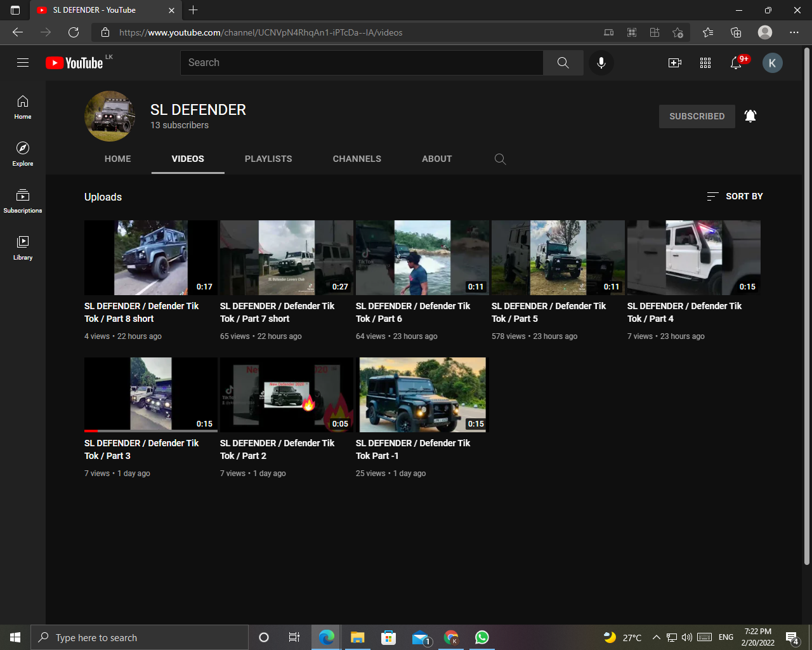Reload the current page

(74, 32)
